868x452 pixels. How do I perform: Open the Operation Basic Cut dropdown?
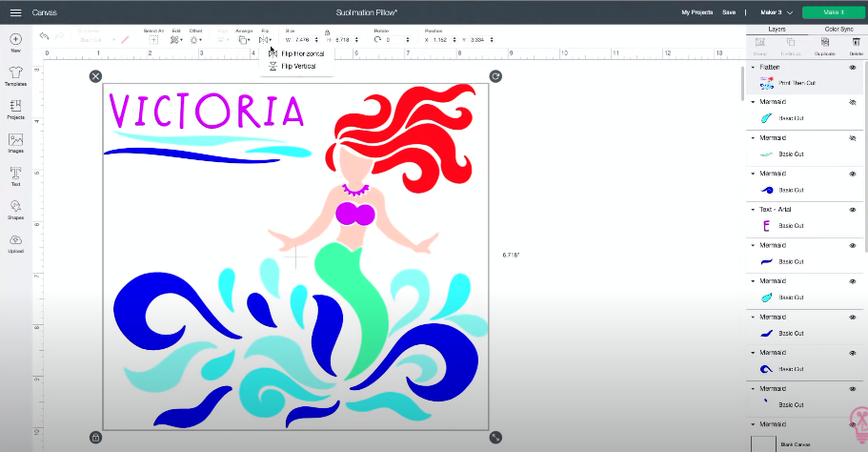tap(97, 40)
